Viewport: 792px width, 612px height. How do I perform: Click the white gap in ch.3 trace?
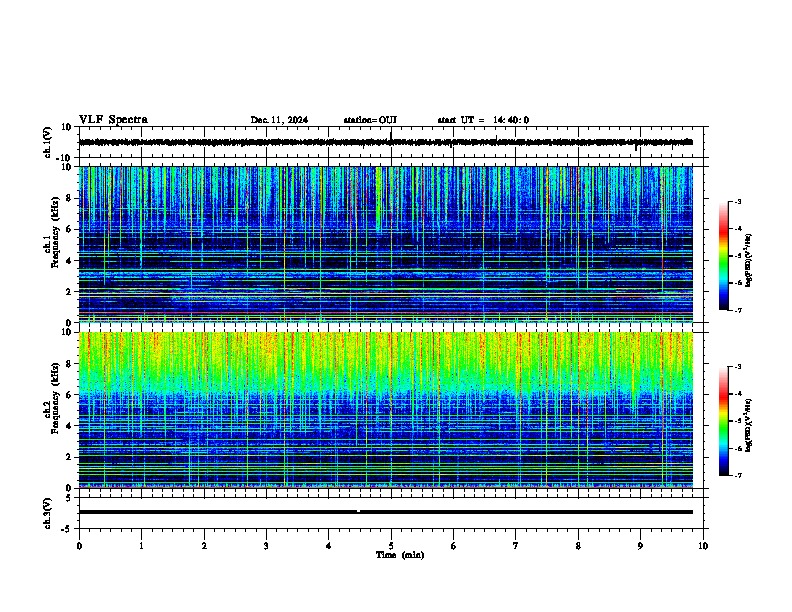pos(359,511)
